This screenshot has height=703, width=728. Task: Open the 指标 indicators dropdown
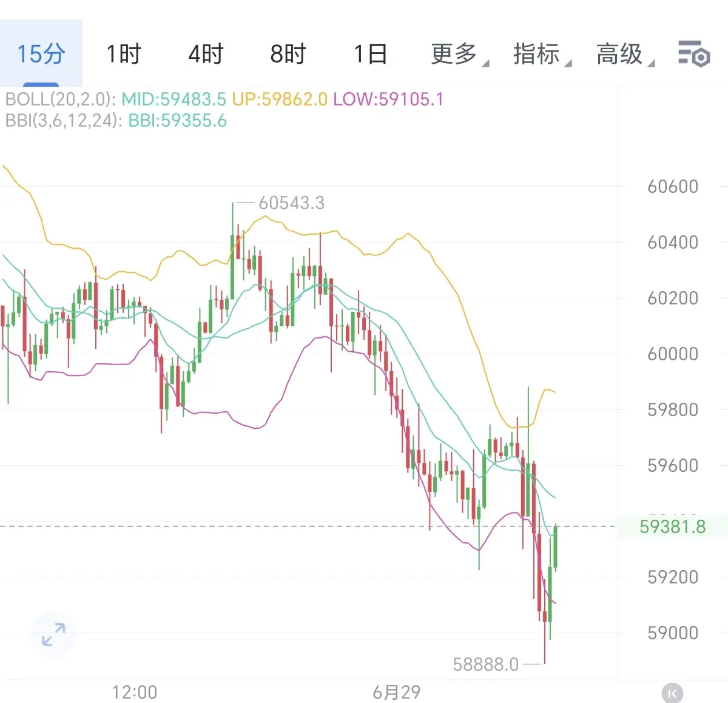[542, 54]
